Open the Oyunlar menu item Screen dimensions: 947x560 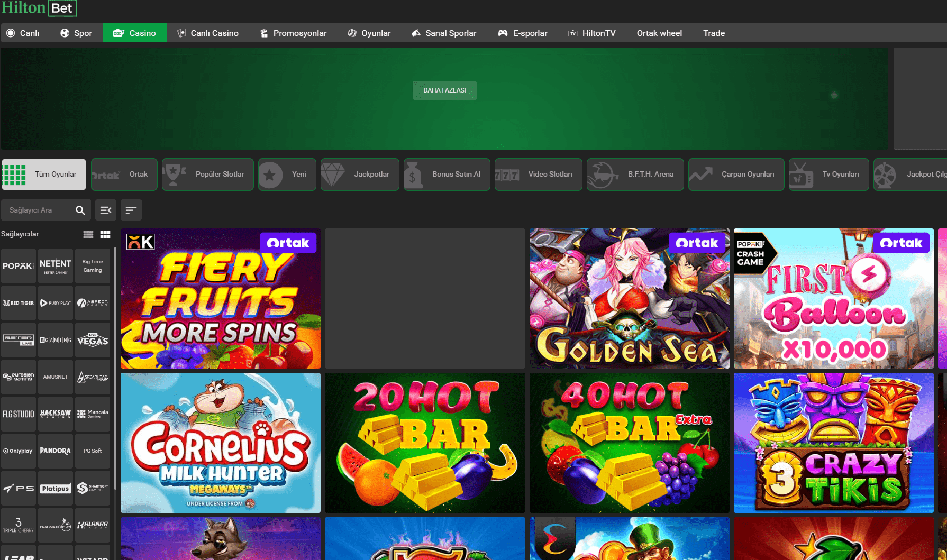point(369,33)
